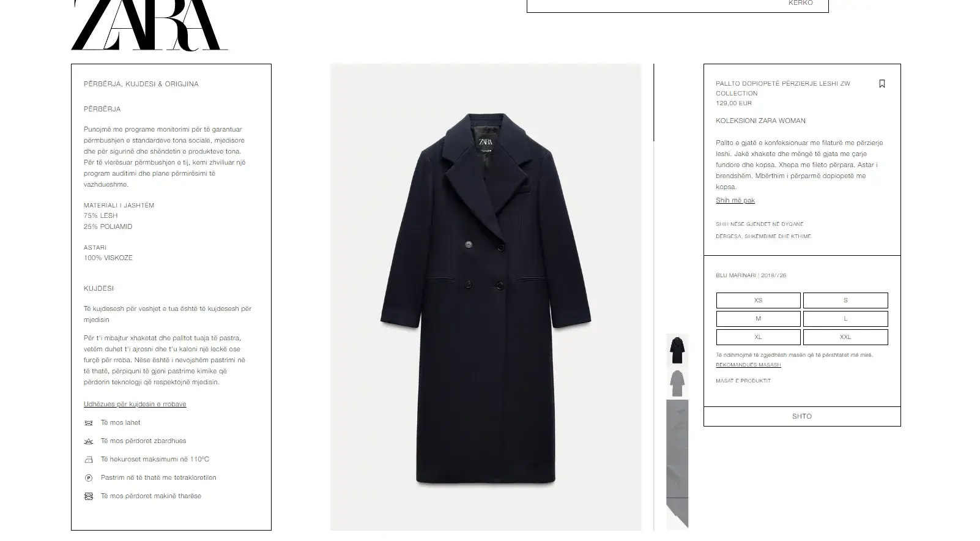The height and width of the screenshot is (541, 980).
Task: Click the KËRKO search field
Action: 678,6
